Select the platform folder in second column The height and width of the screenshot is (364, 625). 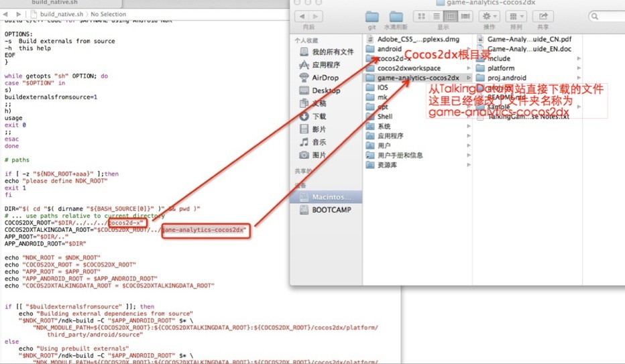point(528,68)
